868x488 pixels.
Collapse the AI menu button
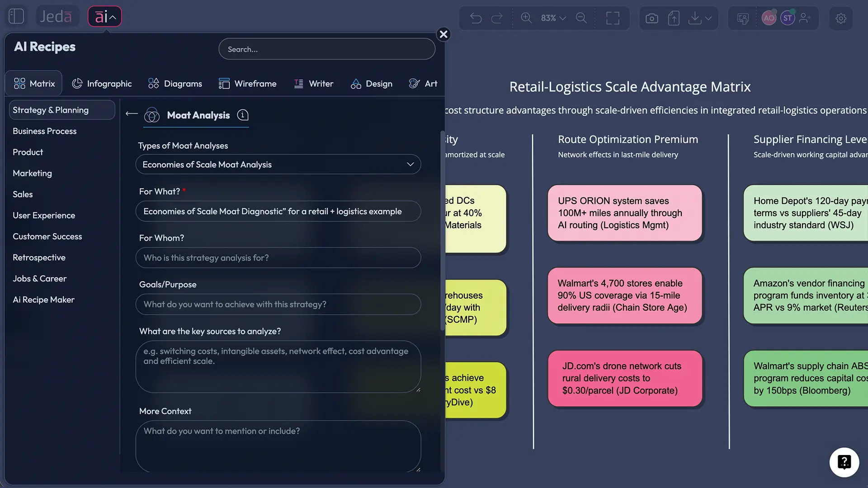[x=105, y=17]
